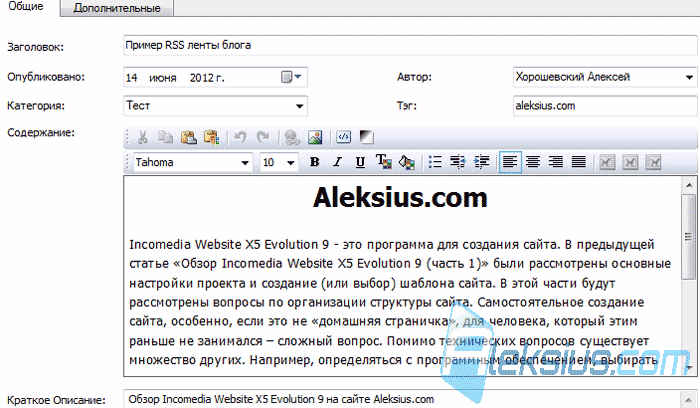Apply bold formatting to text
This screenshot has height=408, width=700.
(x=314, y=162)
